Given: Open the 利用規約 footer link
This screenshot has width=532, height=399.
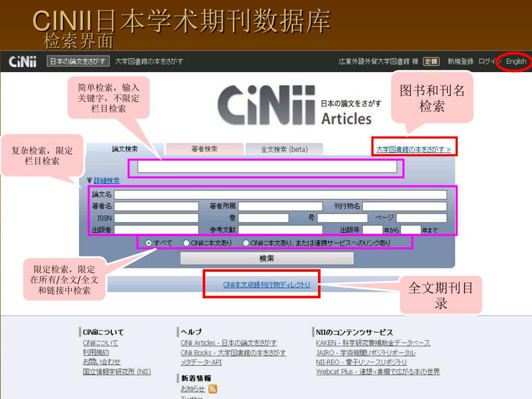Looking at the screenshot, I should pos(96,353).
